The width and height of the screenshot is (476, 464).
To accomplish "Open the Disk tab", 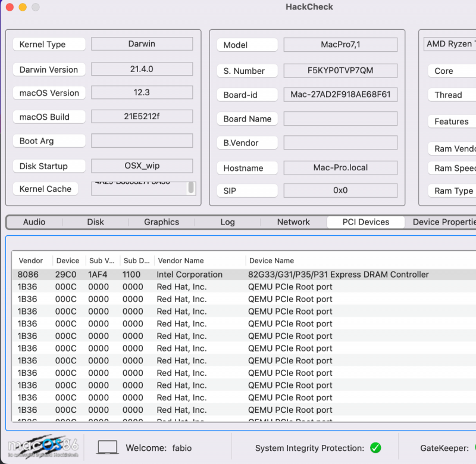I will [95, 222].
